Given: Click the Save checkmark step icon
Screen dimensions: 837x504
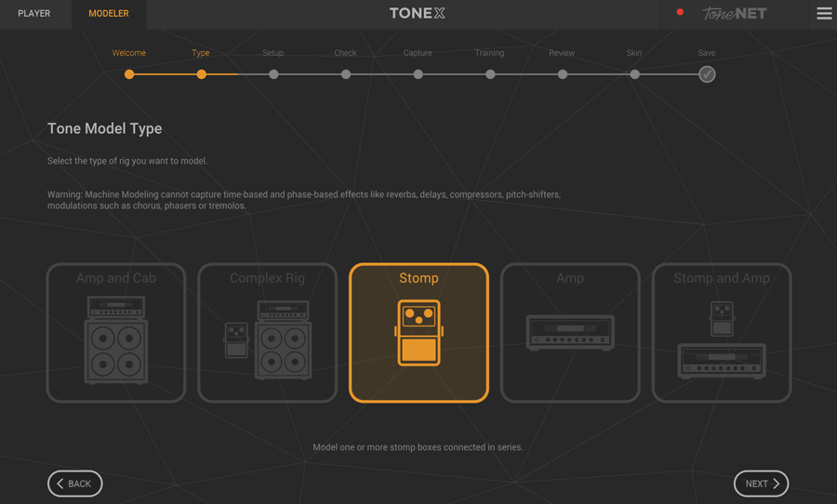Looking at the screenshot, I should pos(707,74).
